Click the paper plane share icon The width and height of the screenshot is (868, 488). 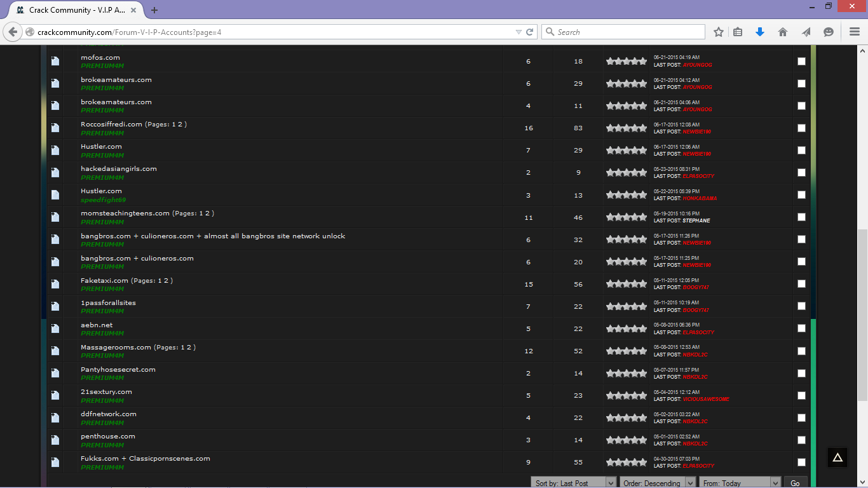click(806, 32)
